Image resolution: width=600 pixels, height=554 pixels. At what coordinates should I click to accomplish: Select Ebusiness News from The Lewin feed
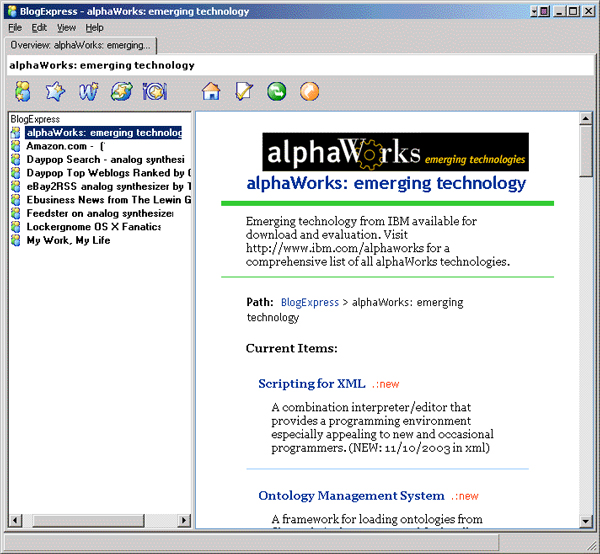pos(108,200)
